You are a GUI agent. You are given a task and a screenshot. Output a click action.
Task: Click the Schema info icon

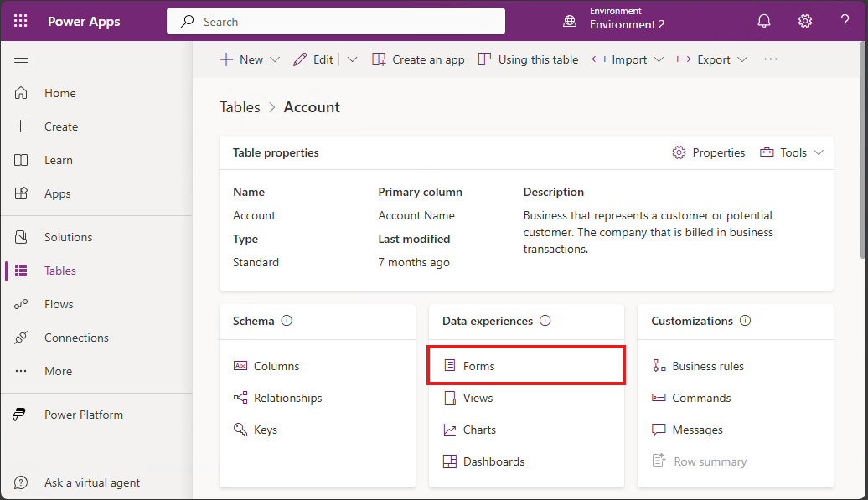[x=287, y=321]
